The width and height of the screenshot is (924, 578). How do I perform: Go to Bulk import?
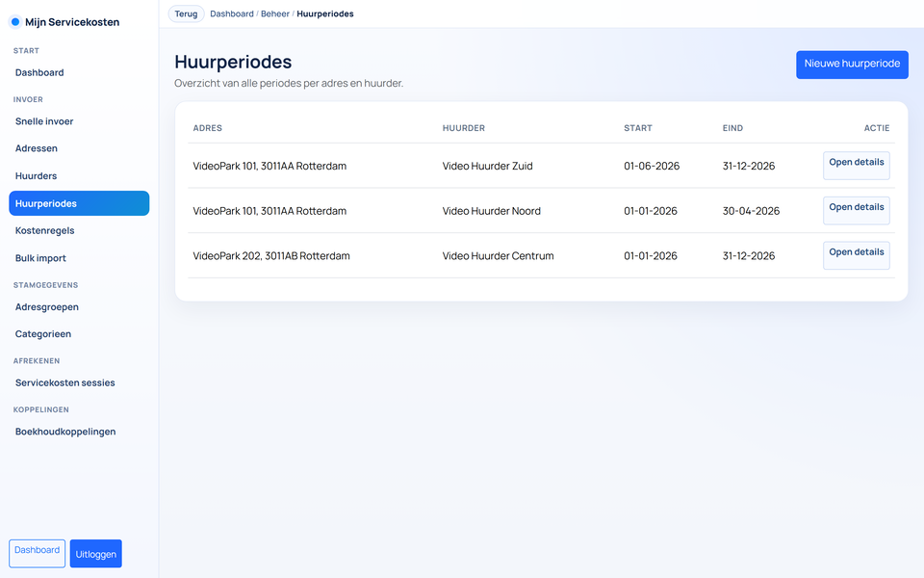pyautogui.click(x=40, y=258)
